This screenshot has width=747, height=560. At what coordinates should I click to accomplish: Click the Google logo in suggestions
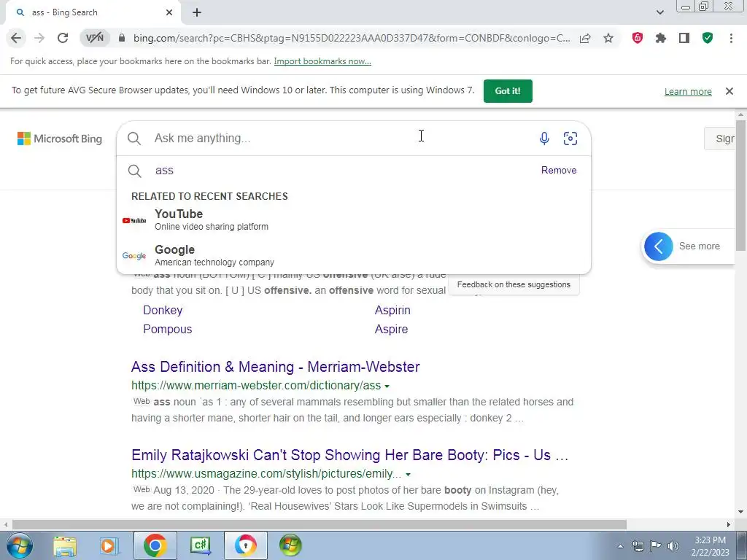[x=134, y=256]
